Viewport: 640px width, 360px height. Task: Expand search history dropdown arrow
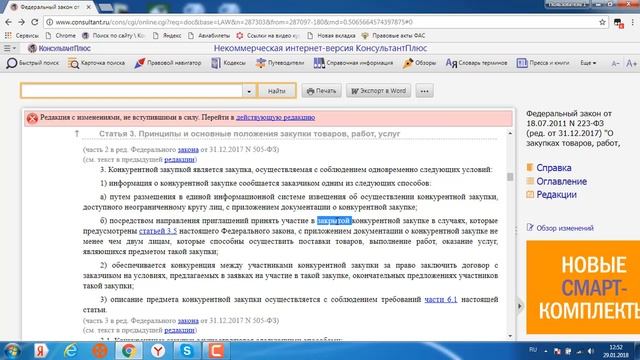[249, 91]
